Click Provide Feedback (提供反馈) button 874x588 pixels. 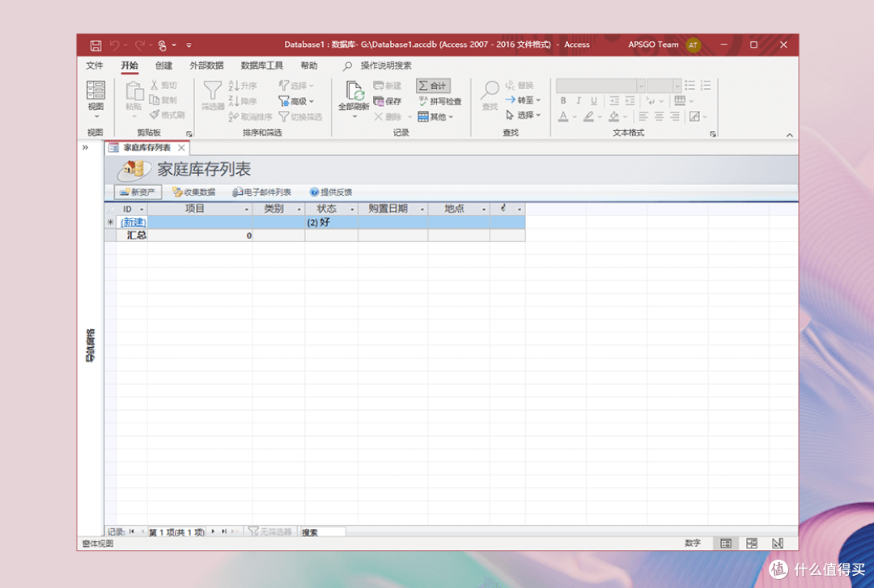point(331,192)
